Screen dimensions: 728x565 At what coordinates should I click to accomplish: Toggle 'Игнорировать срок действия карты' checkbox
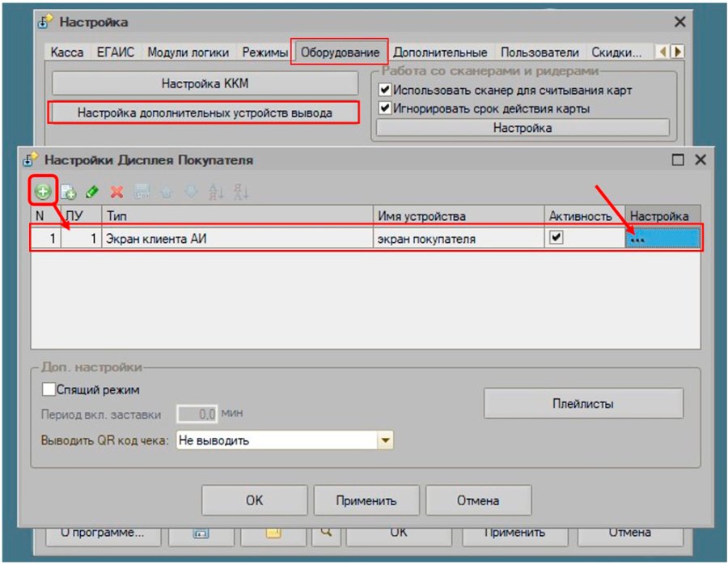(384, 108)
